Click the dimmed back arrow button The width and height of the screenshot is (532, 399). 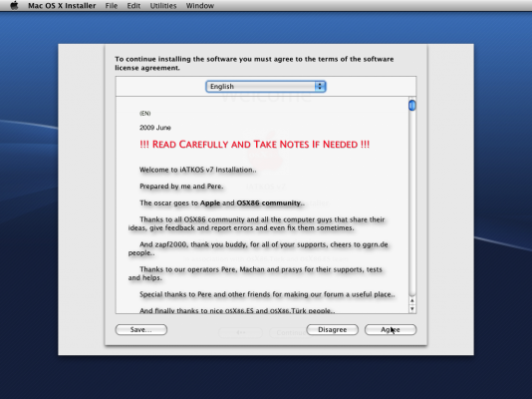[x=240, y=332]
